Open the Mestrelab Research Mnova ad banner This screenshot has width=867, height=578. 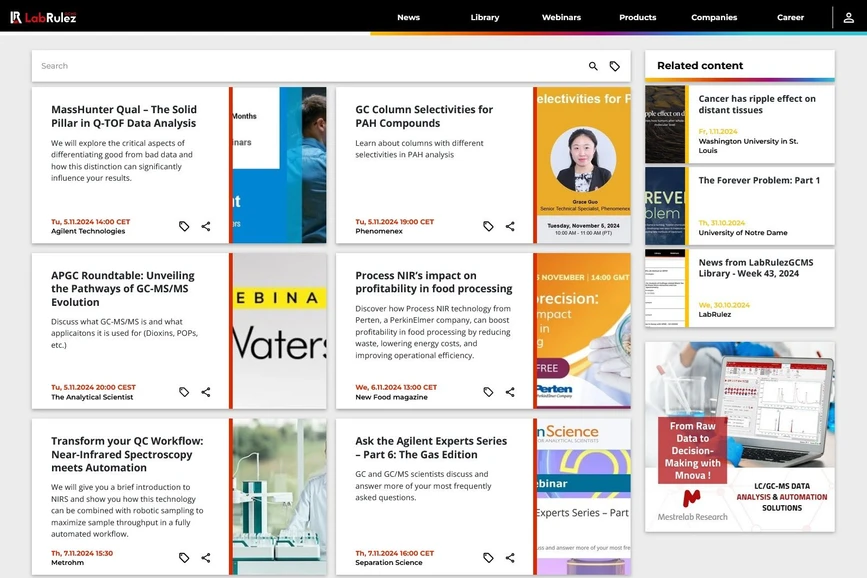click(x=740, y=437)
